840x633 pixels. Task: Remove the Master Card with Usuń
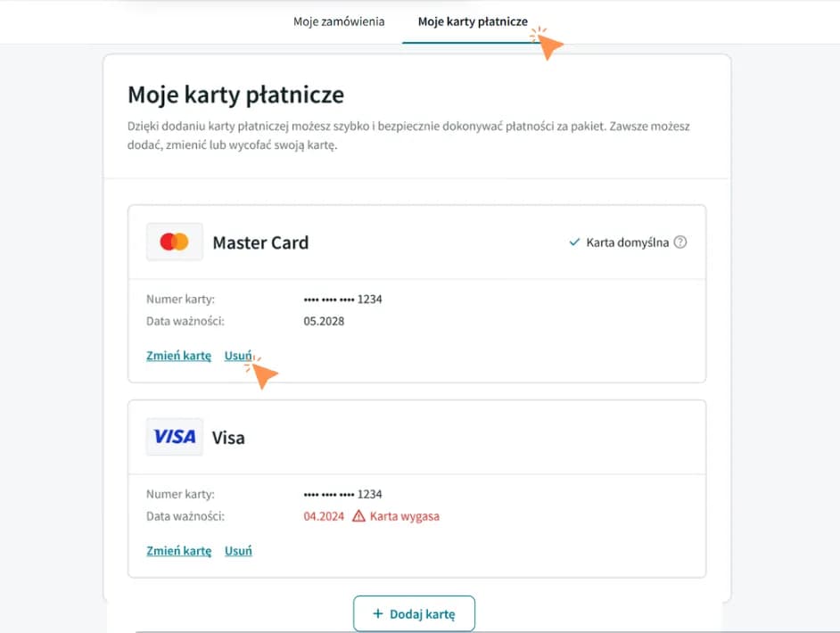[237, 356]
